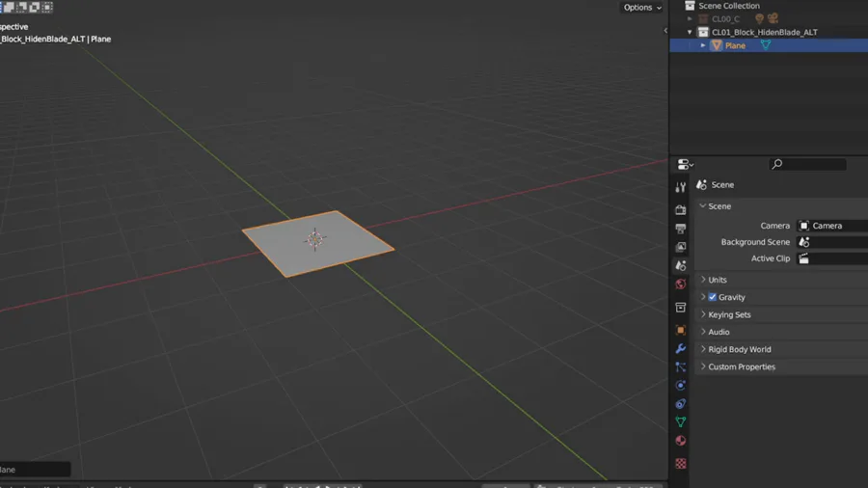868x488 pixels.
Task: Select the CL01_Block_HidenBlade_ALT row
Action: (769, 32)
